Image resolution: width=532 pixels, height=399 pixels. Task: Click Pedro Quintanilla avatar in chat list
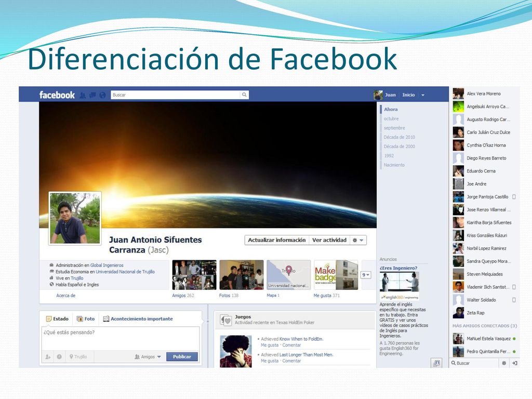click(x=458, y=352)
